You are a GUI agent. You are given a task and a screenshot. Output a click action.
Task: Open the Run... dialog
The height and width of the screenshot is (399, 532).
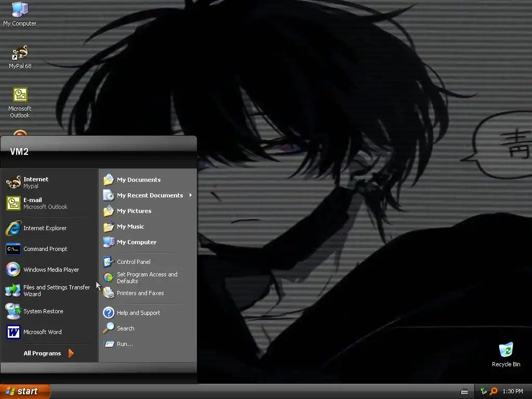click(x=148, y=344)
